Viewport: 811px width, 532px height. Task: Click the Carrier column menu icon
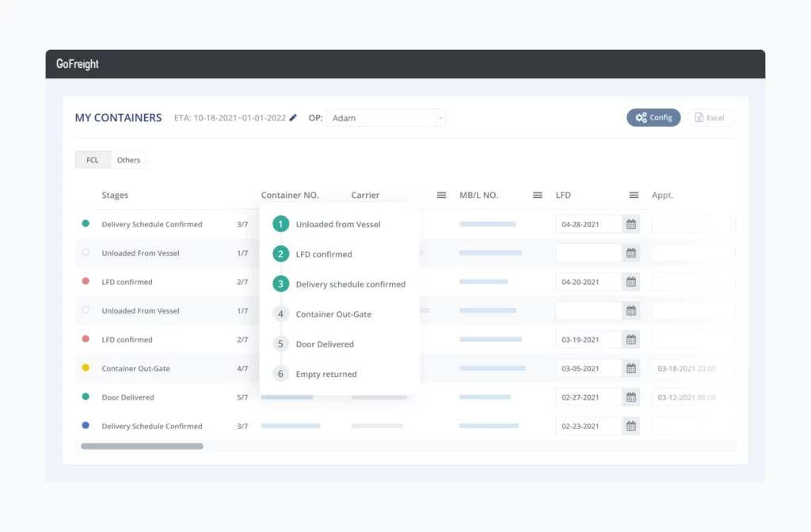tap(441, 196)
